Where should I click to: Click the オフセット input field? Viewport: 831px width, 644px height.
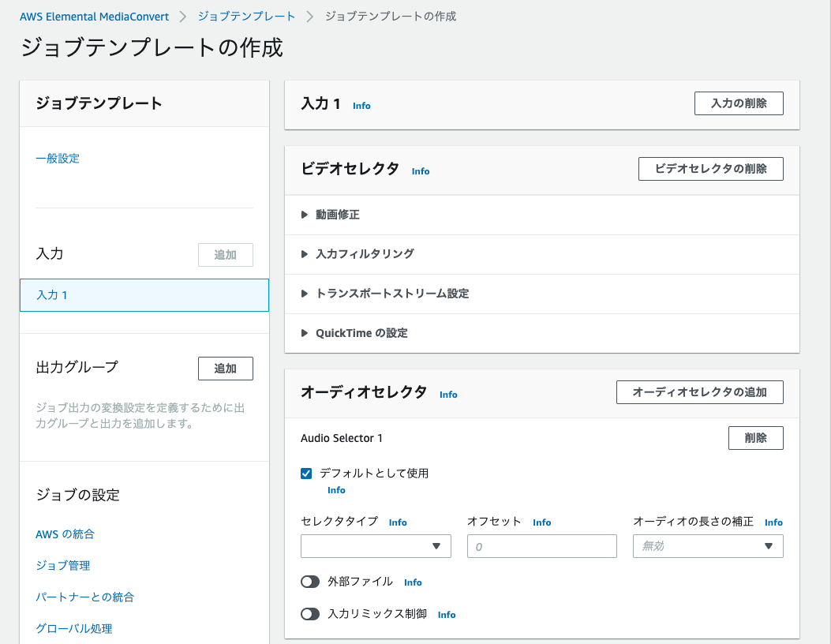pyautogui.click(x=541, y=545)
